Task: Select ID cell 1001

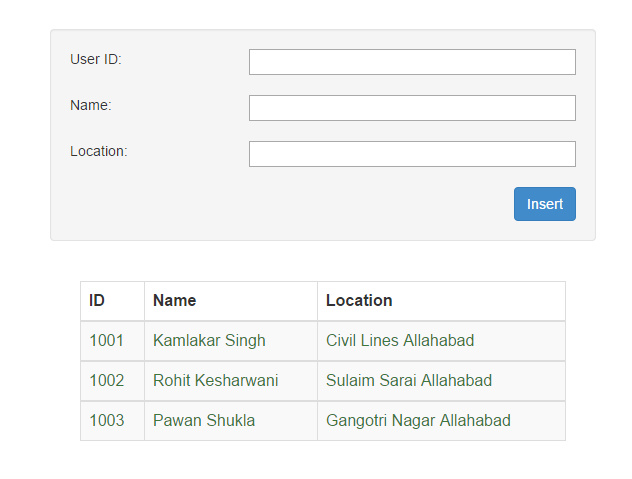Action: 107,341
